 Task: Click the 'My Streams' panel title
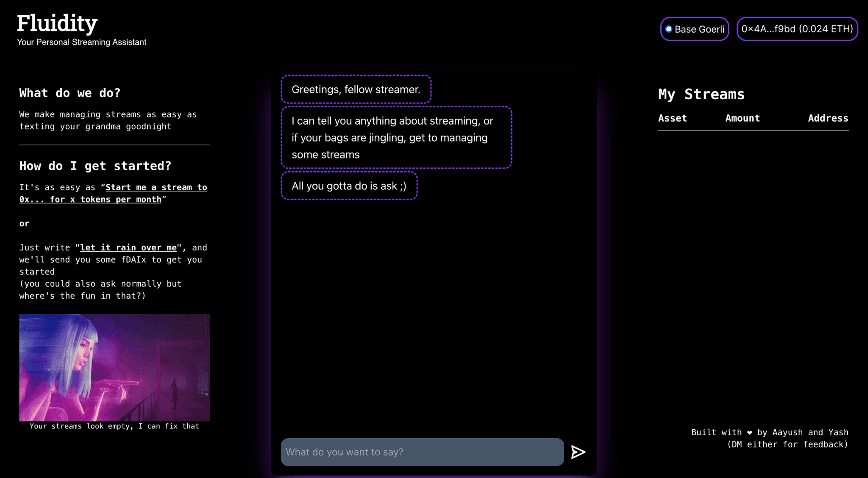[701, 94]
